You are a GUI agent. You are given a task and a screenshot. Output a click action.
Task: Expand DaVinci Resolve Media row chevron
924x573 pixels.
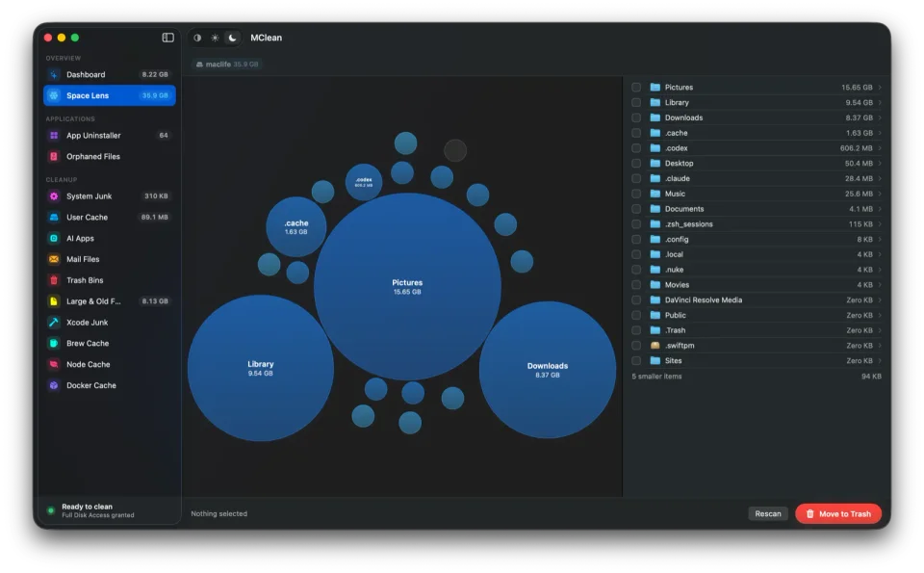[x=880, y=300]
